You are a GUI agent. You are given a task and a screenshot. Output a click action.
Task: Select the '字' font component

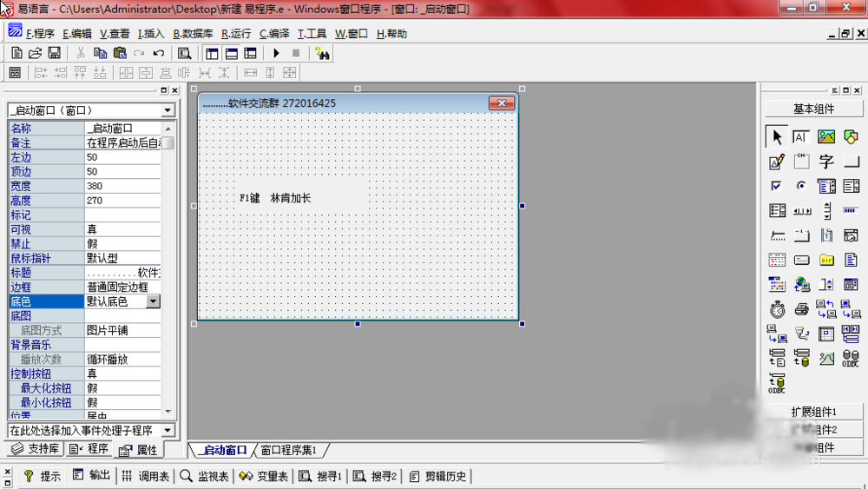826,162
